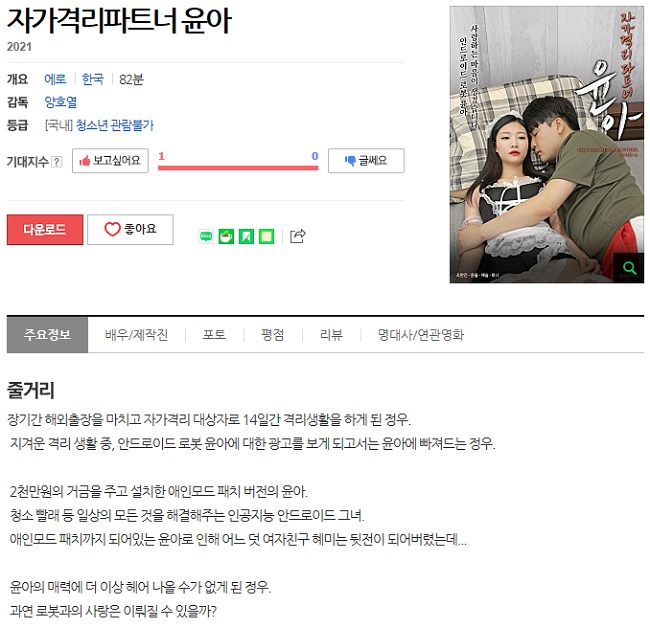Open the share arrow icon

pyautogui.click(x=297, y=236)
